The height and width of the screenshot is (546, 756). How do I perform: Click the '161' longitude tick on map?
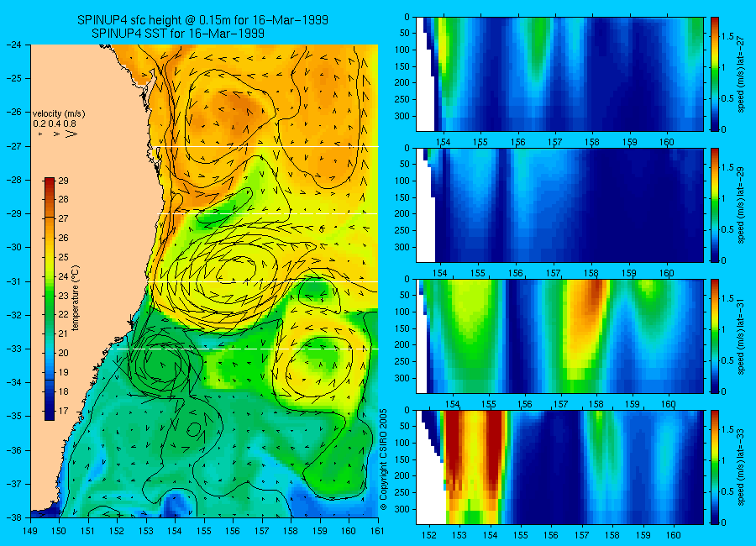[x=377, y=531]
